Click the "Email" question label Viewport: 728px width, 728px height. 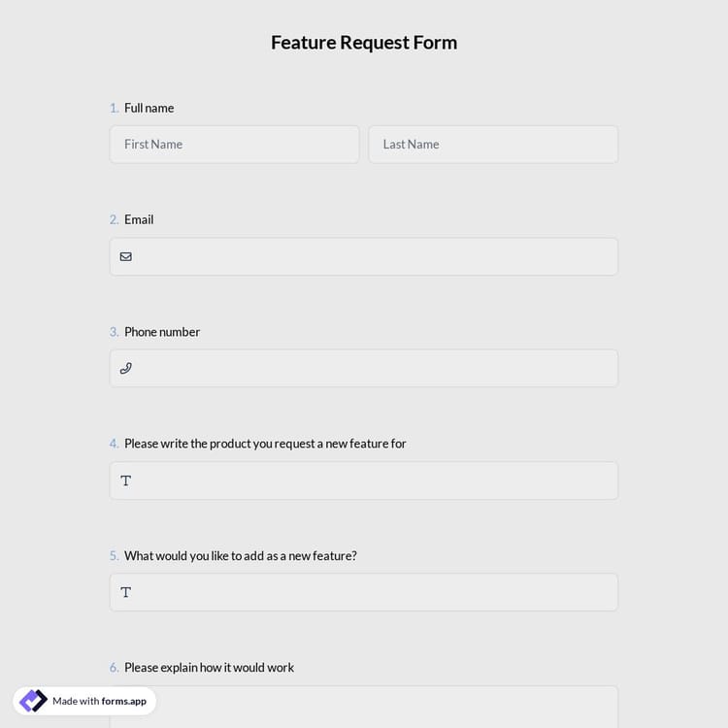pos(139,219)
